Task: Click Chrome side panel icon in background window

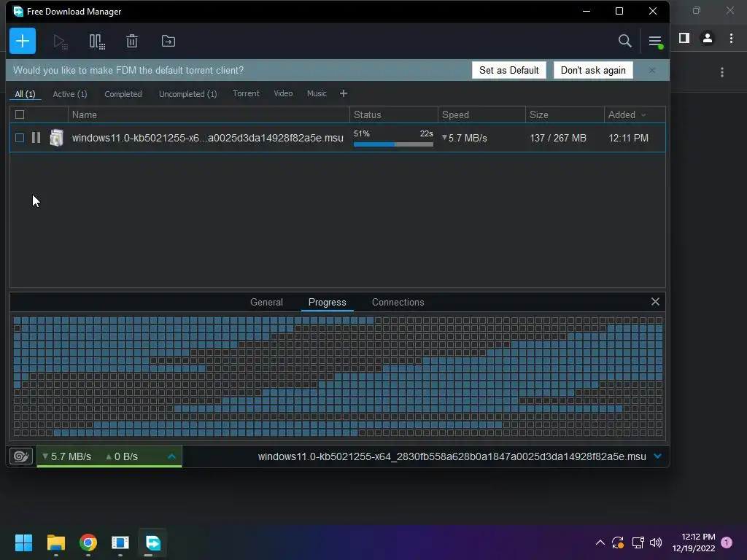Action: 684,38
